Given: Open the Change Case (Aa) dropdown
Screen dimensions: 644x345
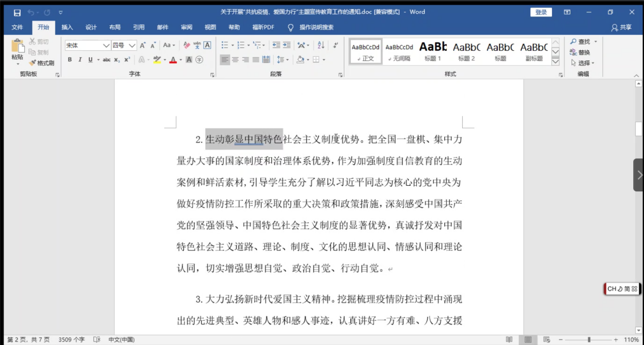Looking at the screenshot, I should coord(169,45).
